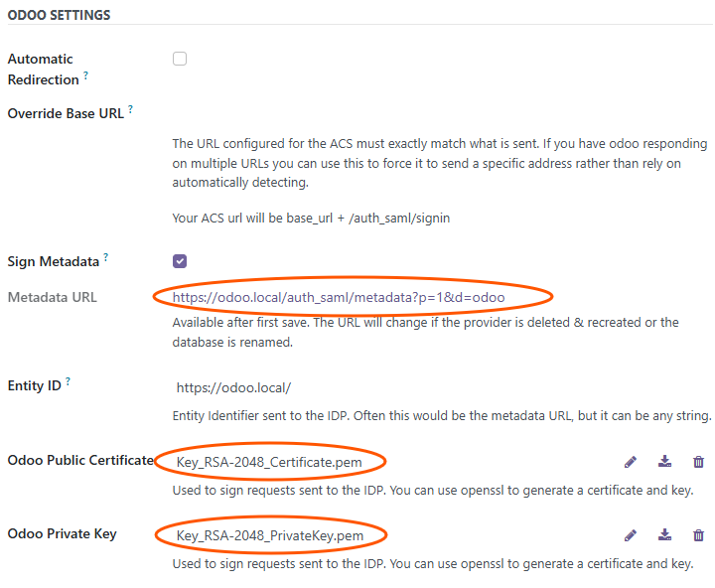This screenshot has width=715, height=588.
Task: Download the Odoo Private Key file
Action: [664, 535]
